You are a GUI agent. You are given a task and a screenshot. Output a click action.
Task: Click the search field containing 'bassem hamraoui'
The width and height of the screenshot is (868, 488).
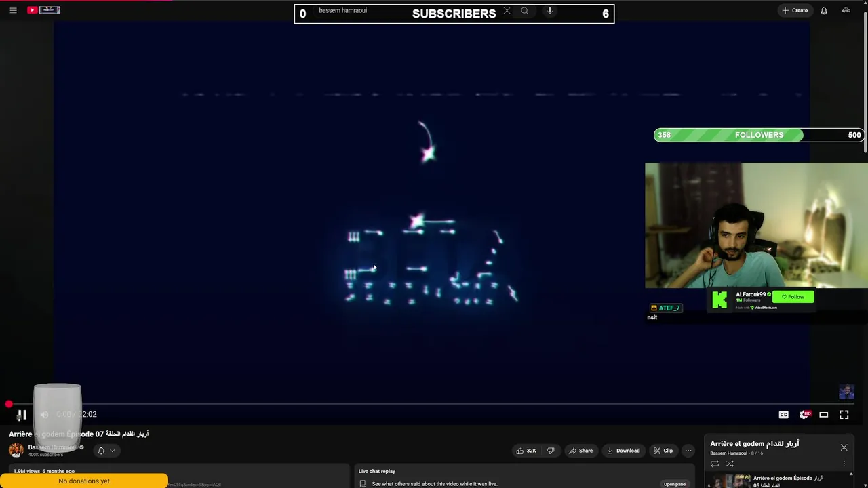pyautogui.click(x=406, y=11)
